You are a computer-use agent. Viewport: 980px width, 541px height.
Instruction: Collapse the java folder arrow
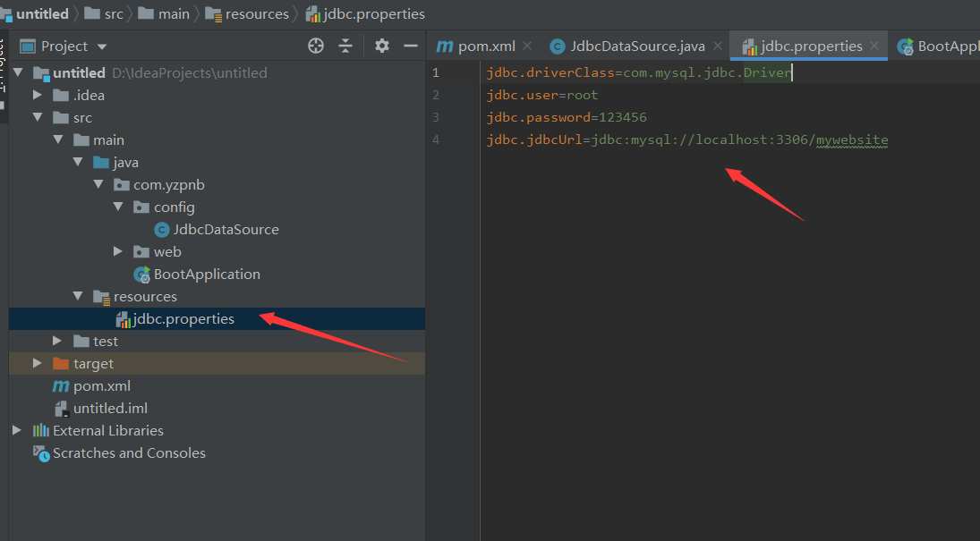pyautogui.click(x=78, y=163)
